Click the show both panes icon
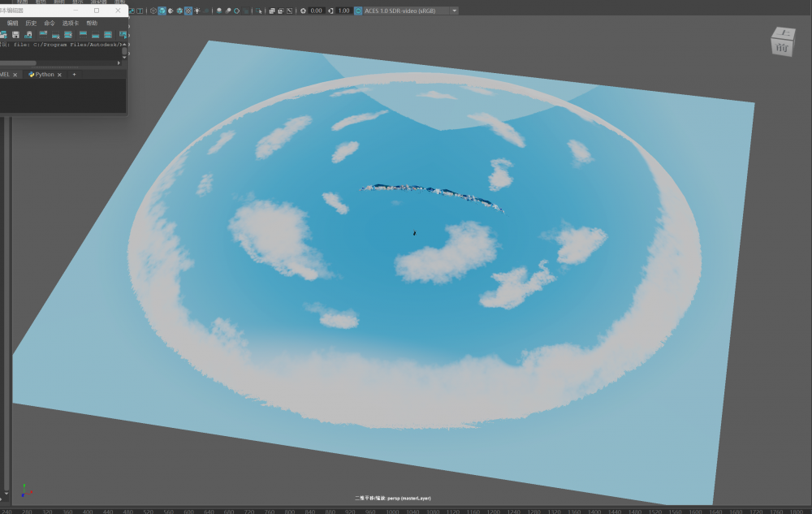Image resolution: width=812 pixels, height=514 pixels. pos(109,35)
